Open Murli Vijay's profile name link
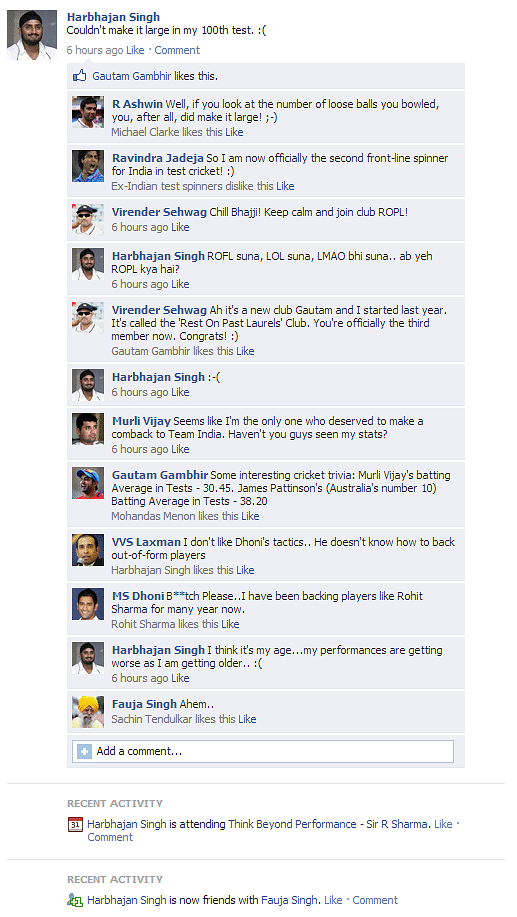The image size is (517, 917). pos(142,421)
